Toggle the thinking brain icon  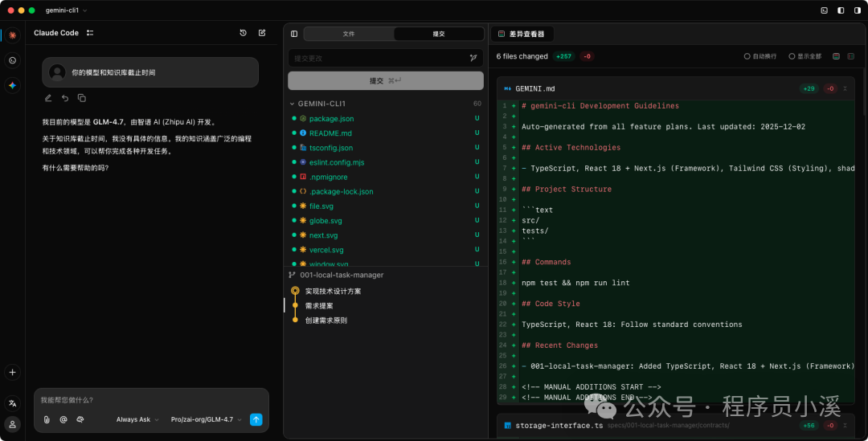tap(80, 419)
